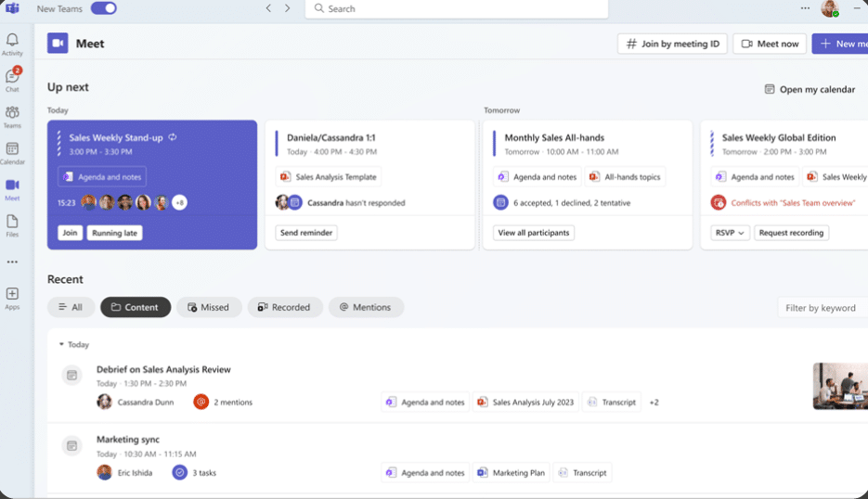This screenshot has height=499, width=868.
Task: Select the Mentions filter tab
Action: pyautogui.click(x=366, y=307)
